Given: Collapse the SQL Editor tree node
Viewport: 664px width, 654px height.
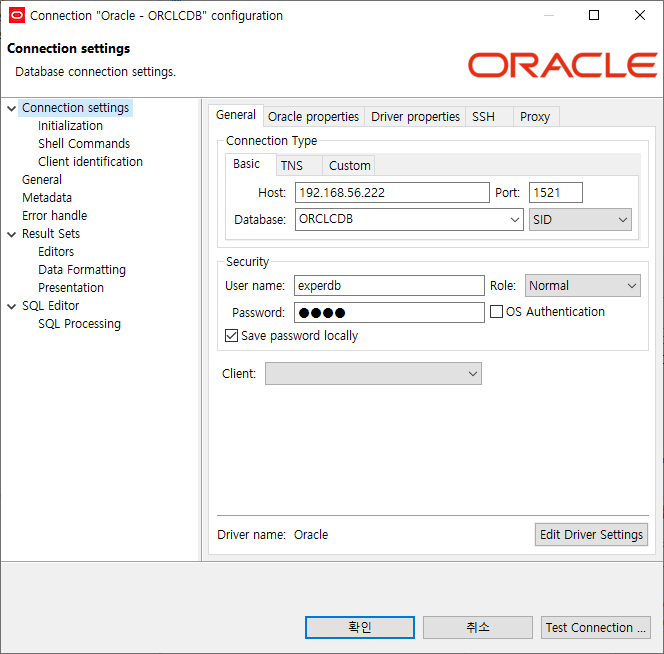Looking at the screenshot, I should coord(12,306).
